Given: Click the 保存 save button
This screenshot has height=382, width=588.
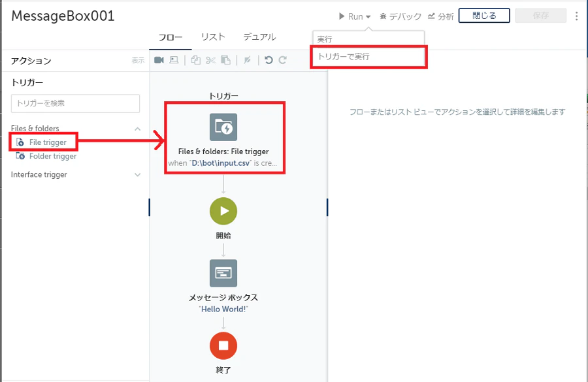Looking at the screenshot, I should 540,16.
